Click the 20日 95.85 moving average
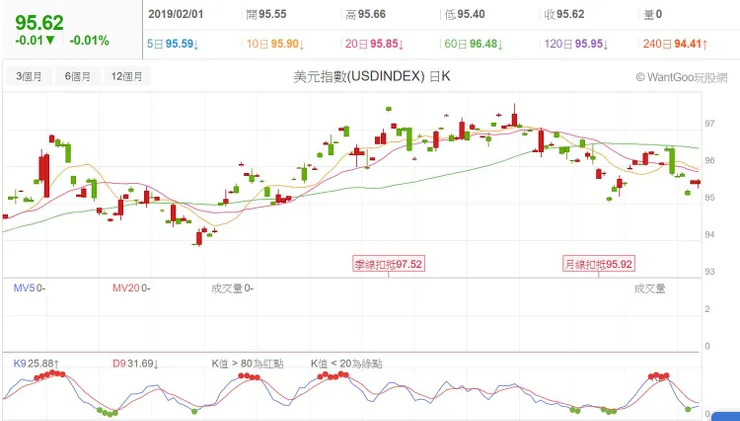 pos(374,44)
